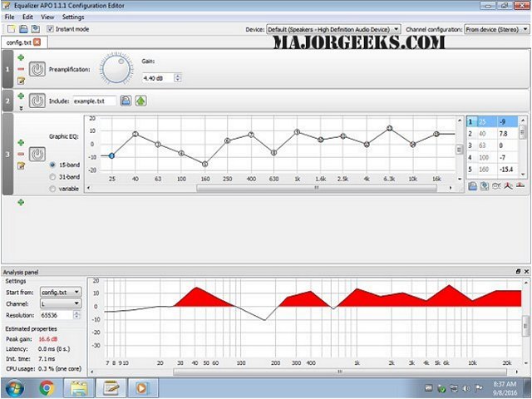The height and width of the screenshot is (399, 532).
Task: Open the File menu
Action: (x=9, y=17)
